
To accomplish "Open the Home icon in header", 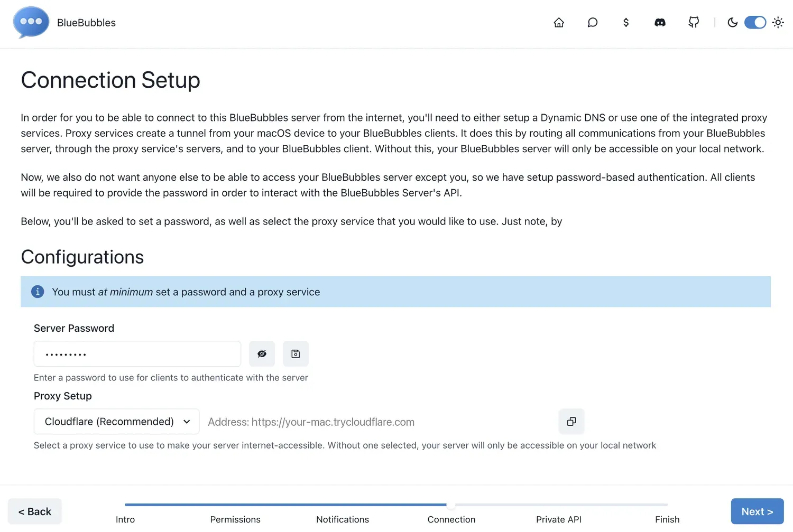I will [x=559, y=22].
